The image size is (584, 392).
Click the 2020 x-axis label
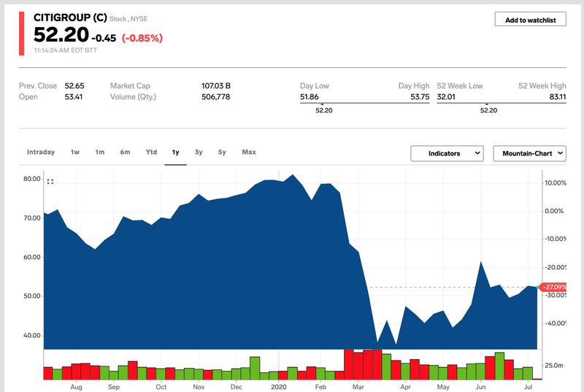pos(279,387)
